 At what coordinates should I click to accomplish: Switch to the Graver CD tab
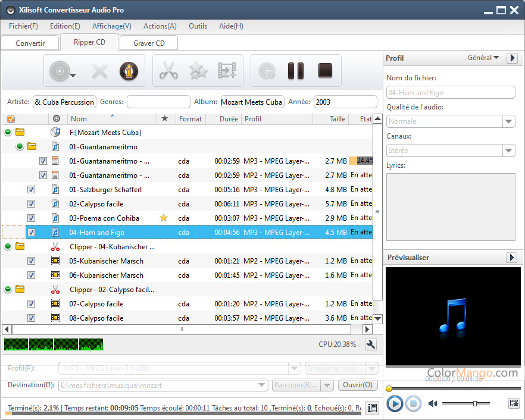point(149,43)
